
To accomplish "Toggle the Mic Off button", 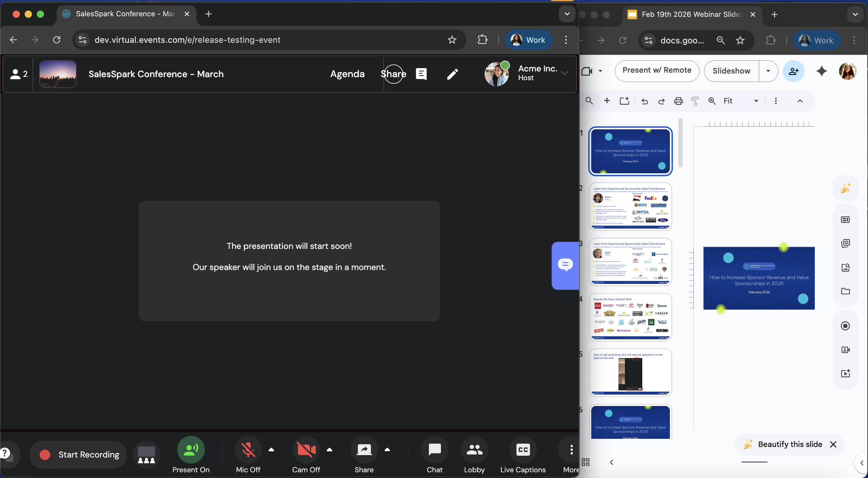I will tap(248, 449).
